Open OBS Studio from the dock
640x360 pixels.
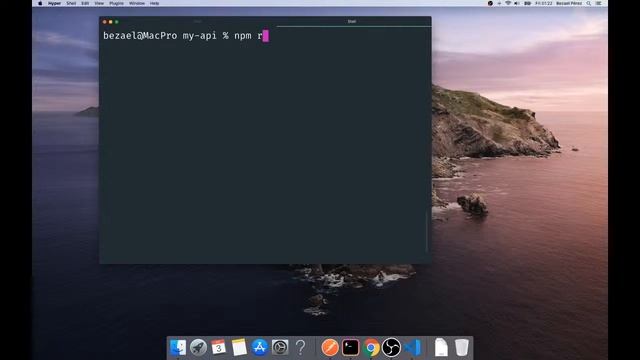(x=391, y=347)
